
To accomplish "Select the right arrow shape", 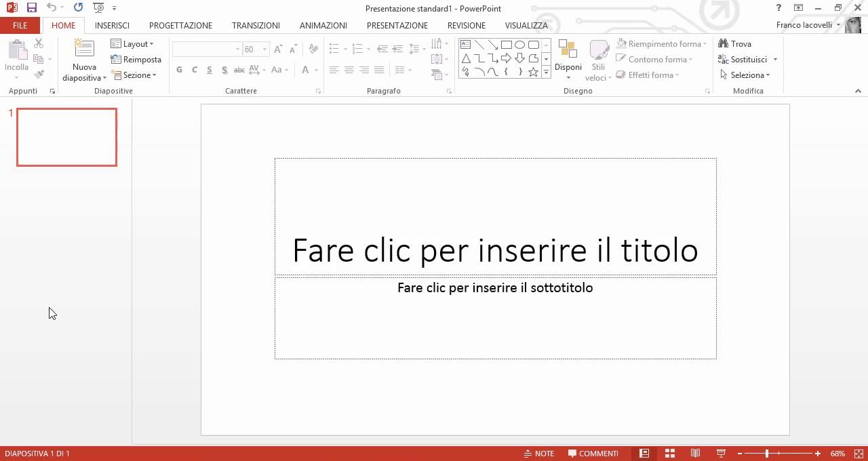I will (x=506, y=58).
